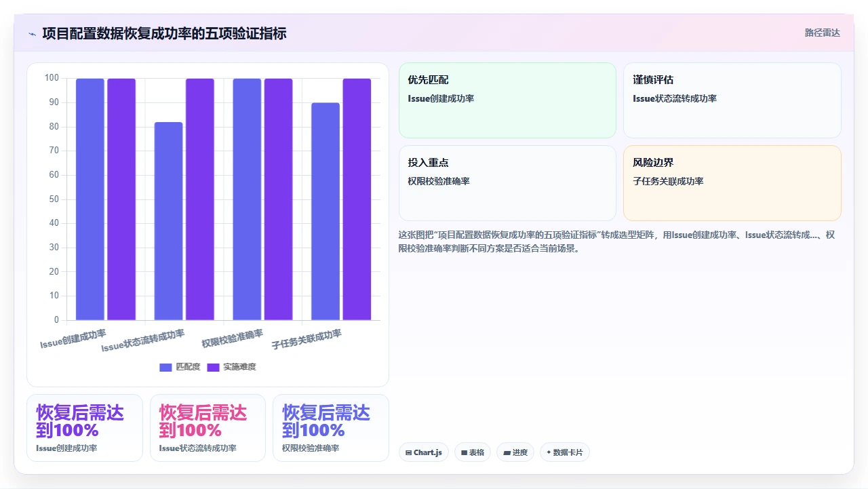The width and height of the screenshot is (868, 489).
Task: Click the 匹配度 legend label
Action: (x=188, y=367)
